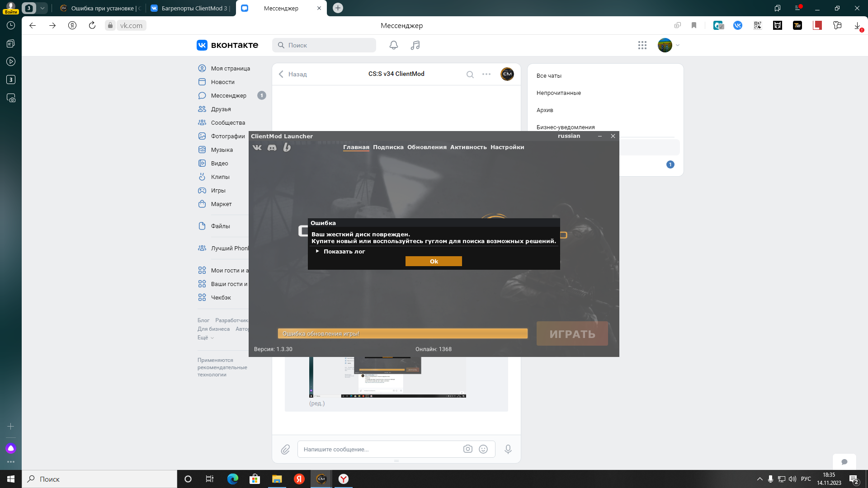Go Назад from CS:S v34 ClientMod chat

pyautogui.click(x=292, y=74)
